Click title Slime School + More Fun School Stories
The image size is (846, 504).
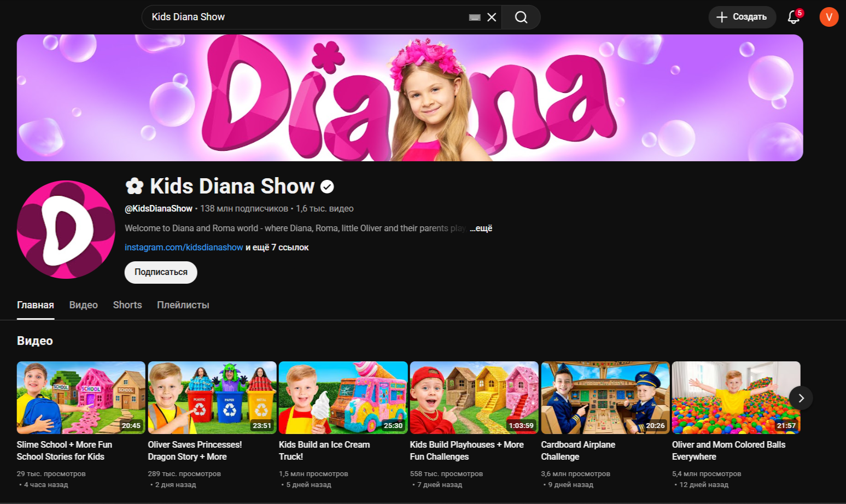[x=65, y=450]
